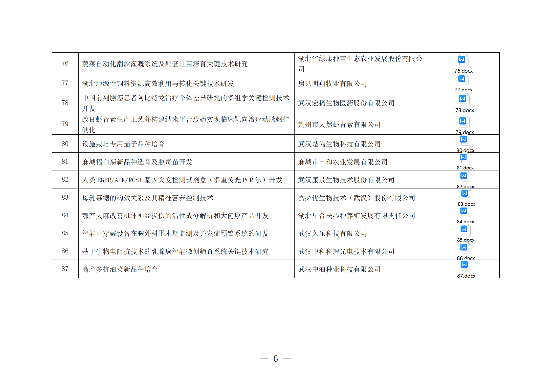Select project title 设施栽培专用茄子品种培育
This screenshot has width=555, height=392.
coord(123,144)
